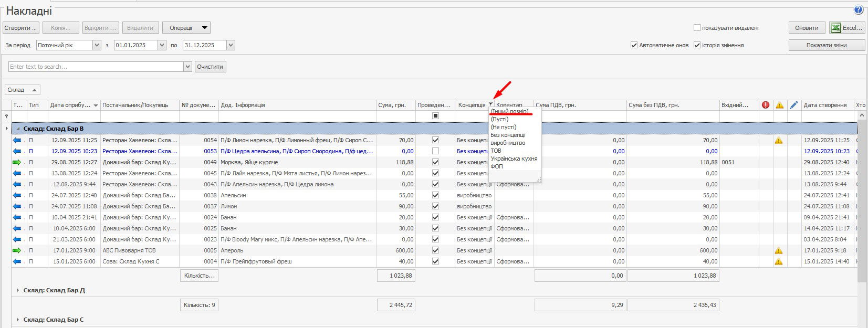Image resolution: width=868 pixels, height=328 pixels.
Task: Toggle the 'Автоматичне онов' checkbox
Action: click(x=634, y=45)
